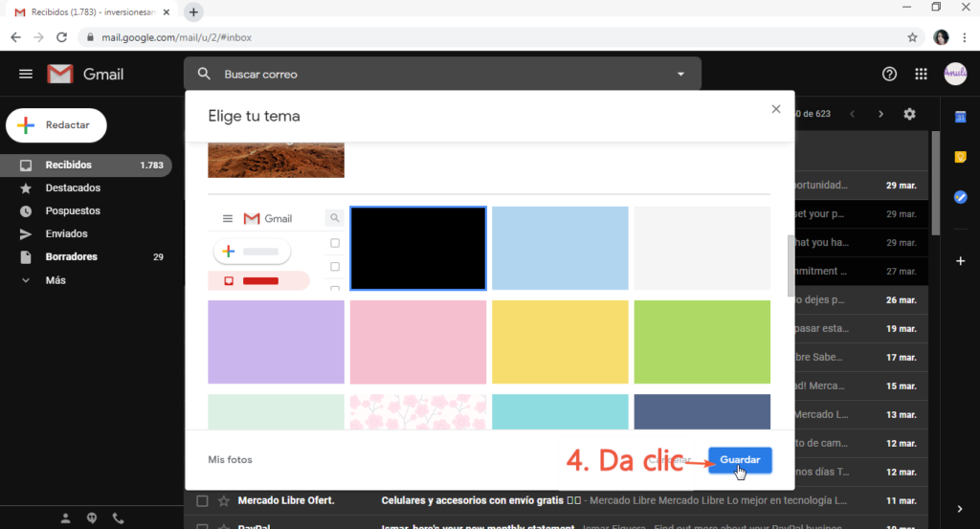Open the main menu hamburger icon
Screen dimensions: 980x529
(x=26, y=75)
